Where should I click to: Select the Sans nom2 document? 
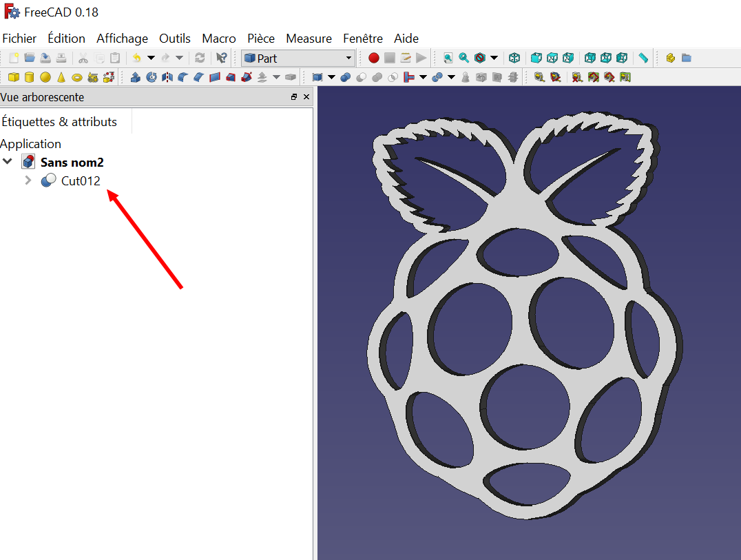click(x=72, y=163)
